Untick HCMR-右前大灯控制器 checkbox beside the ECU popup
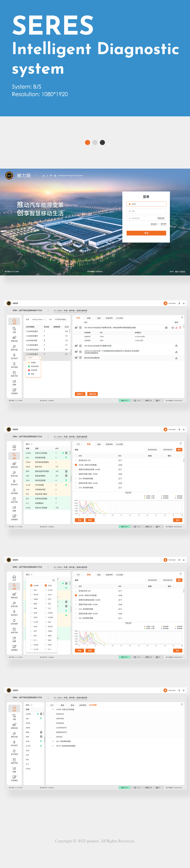 point(76,595)
